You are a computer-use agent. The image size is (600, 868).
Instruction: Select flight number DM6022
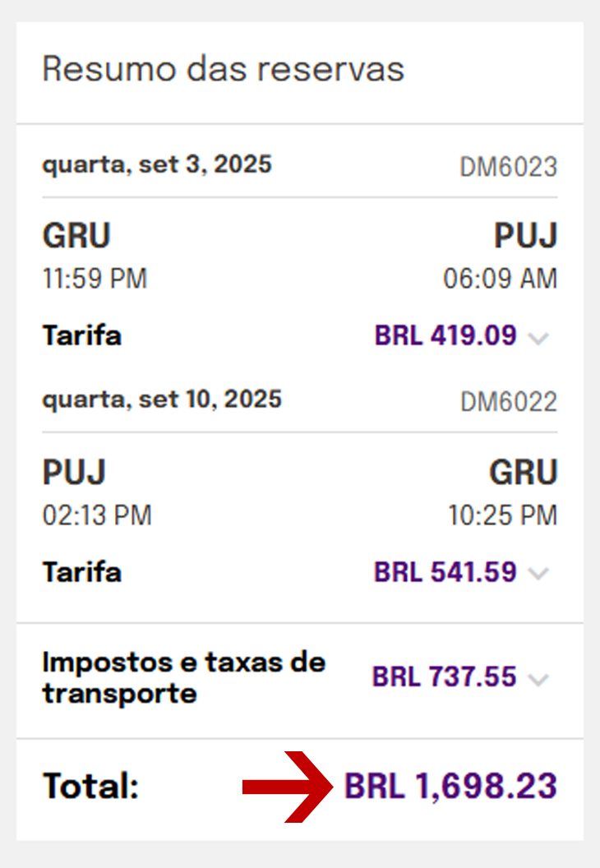(508, 402)
